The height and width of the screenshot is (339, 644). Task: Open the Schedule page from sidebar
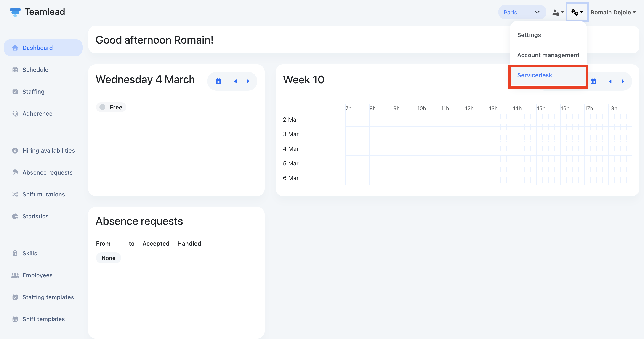(35, 69)
